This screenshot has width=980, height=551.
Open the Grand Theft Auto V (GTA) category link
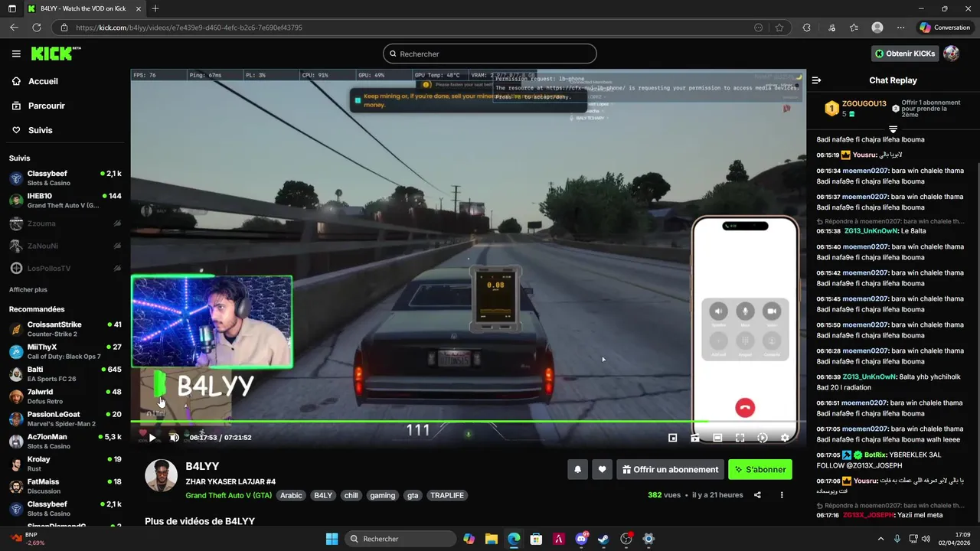[228, 495]
